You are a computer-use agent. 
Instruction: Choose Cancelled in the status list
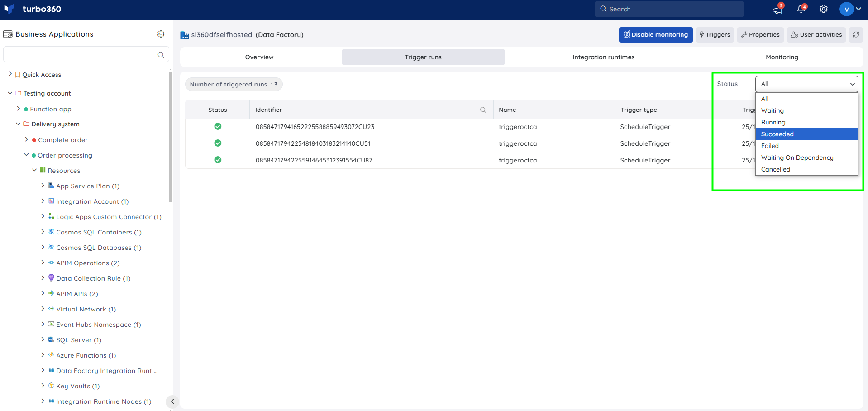click(806, 169)
